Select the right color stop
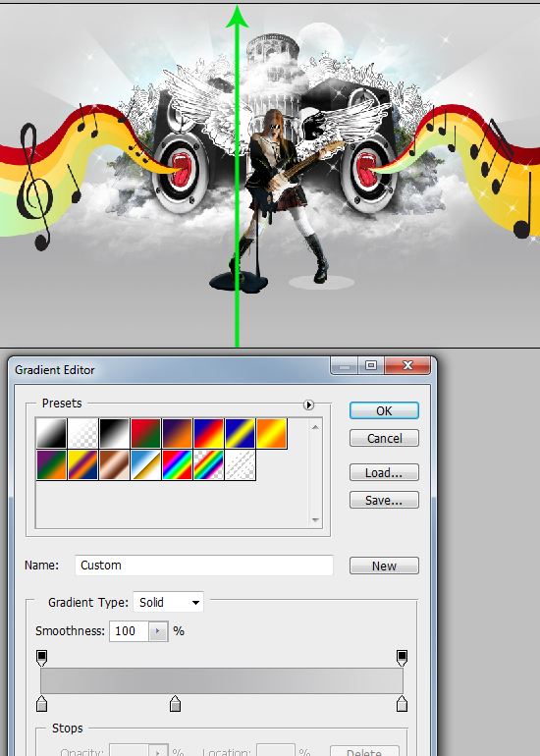 [x=402, y=703]
